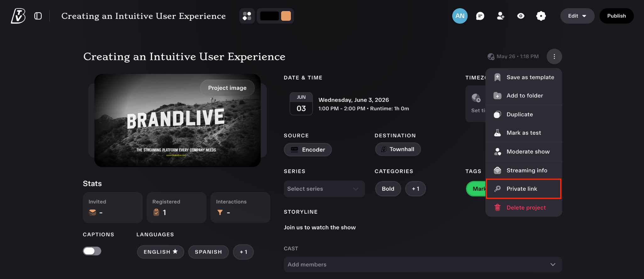644x279 pixels.
Task: Click the Interactions stat card
Action: pyautogui.click(x=240, y=208)
